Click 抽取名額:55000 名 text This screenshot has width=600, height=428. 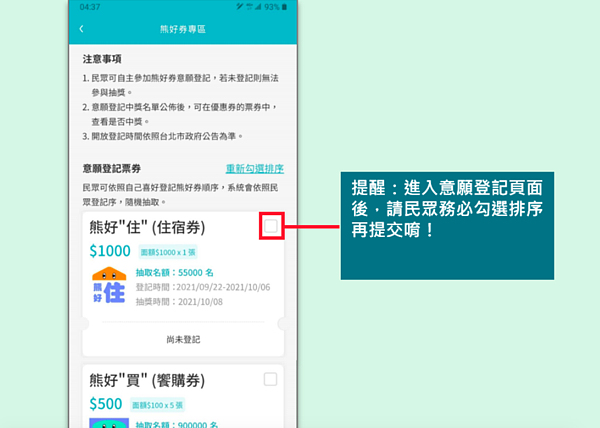[174, 273]
